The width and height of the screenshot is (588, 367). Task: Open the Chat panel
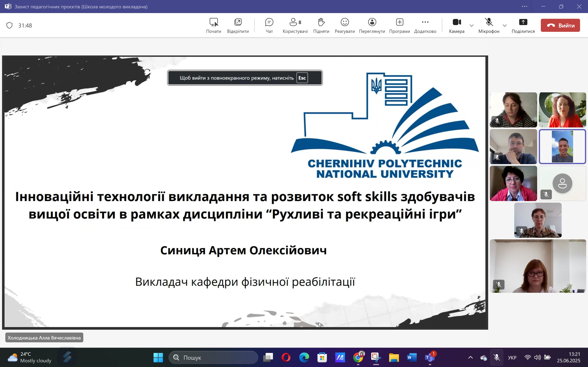[x=269, y=25]
